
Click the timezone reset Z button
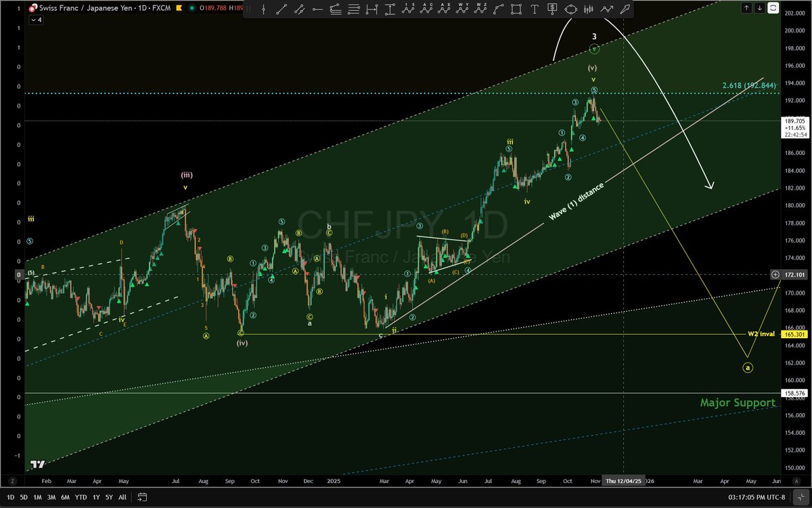pos(12,480)
